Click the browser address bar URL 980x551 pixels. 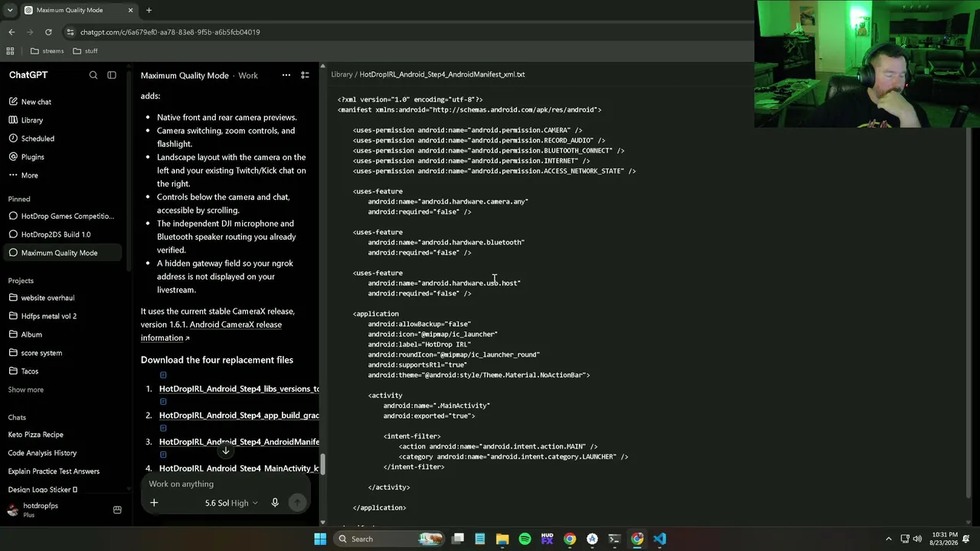tap(170, 32)
